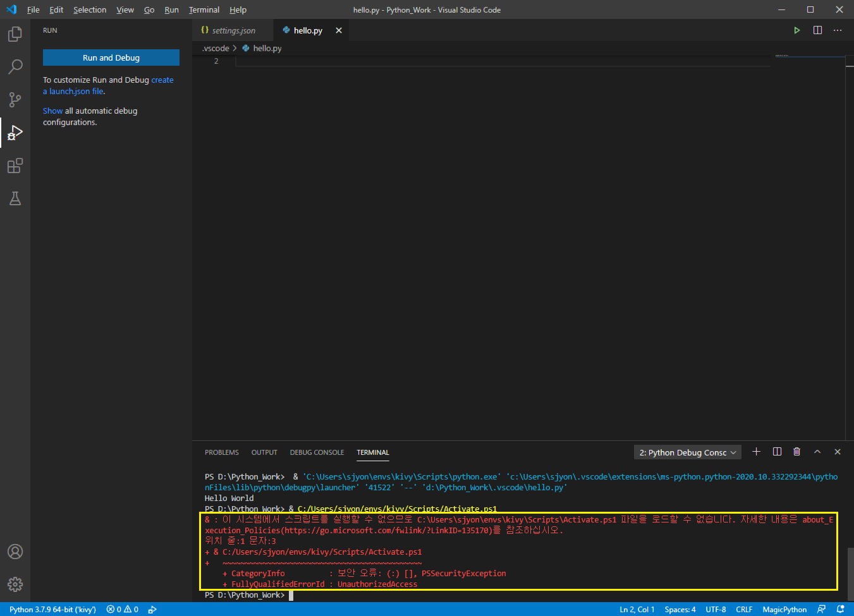Select the Run and Debug activity icon
The image size is (854, 616).
coord(15,133)
